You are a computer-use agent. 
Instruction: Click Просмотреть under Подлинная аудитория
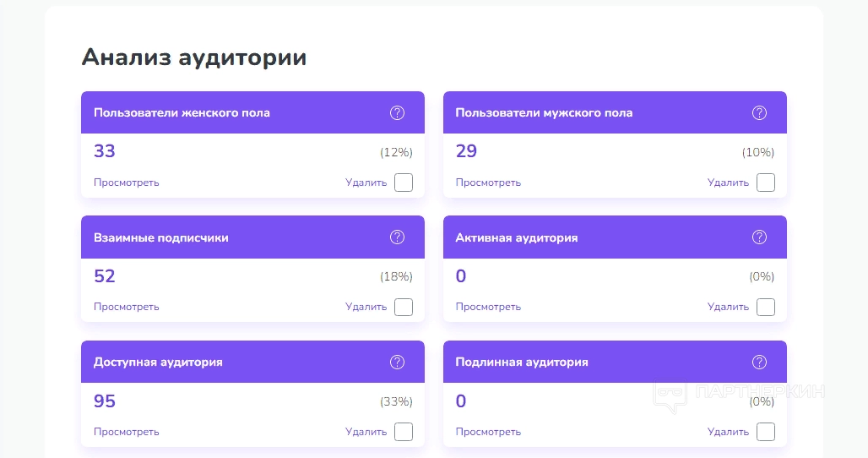click(x=488, y=432)
